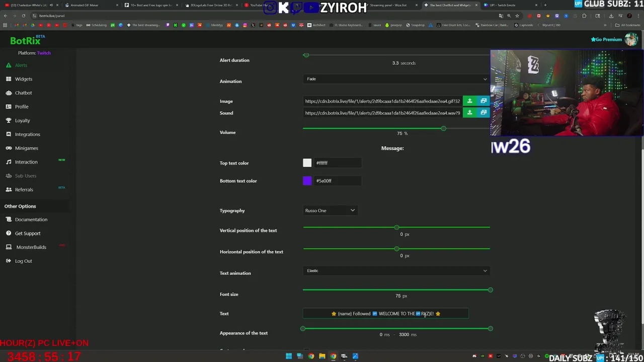Click the Text message input field
Viewport: 644px width, 362px height.
coord(385,314)
